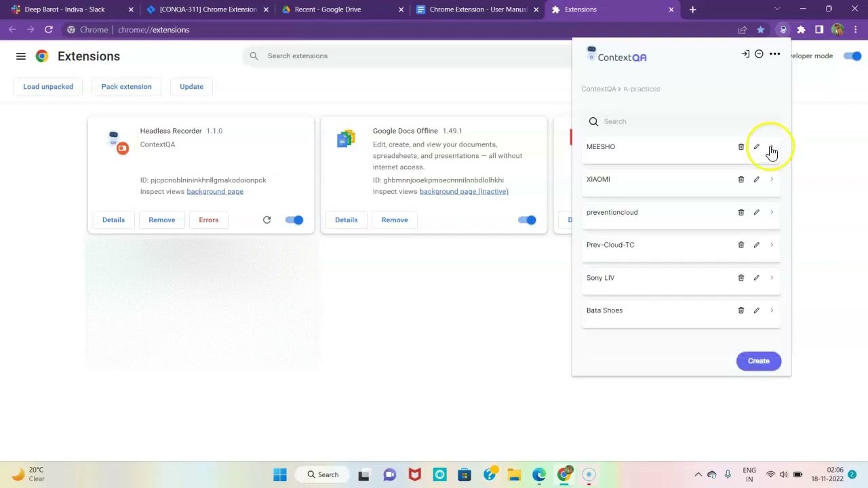Open the Chrome three-dot menu
The width and height of the screenshot is (868, 488).
click(x=854, y=30)
